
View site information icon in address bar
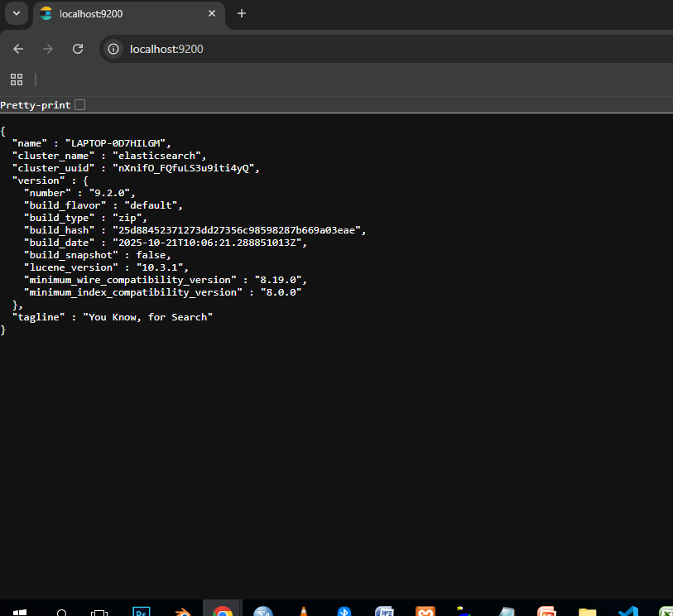point(113,49)
